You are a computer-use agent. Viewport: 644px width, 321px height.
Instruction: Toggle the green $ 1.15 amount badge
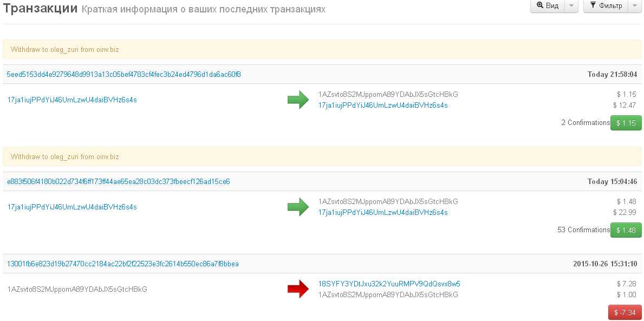pos(626,123)
